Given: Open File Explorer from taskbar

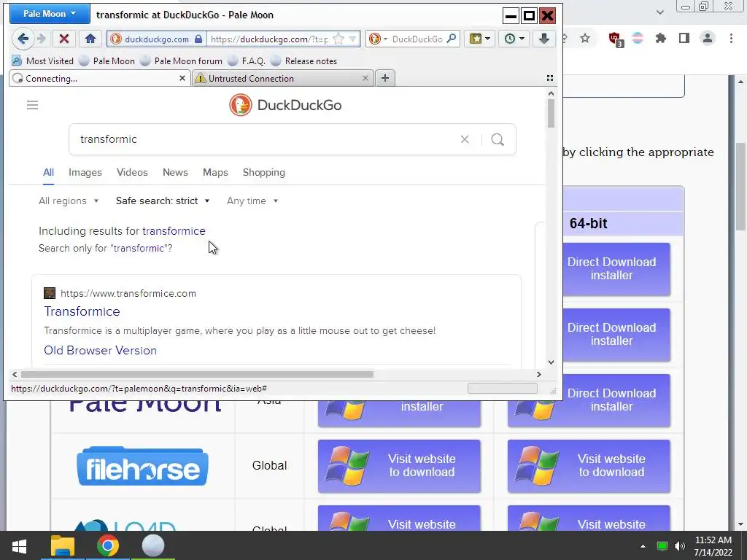Looking at the screenshot, I should (63, 545).
